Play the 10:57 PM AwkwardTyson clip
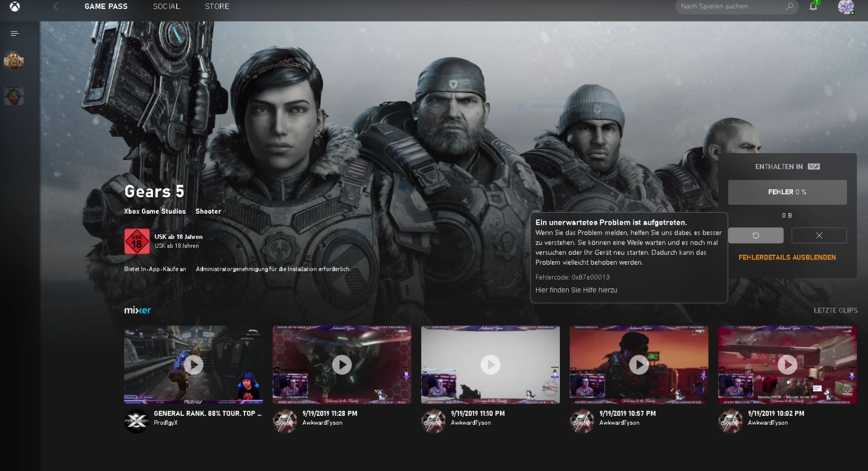Image resolution: width=868 pixels, height=471 pixels. [639, 365]
